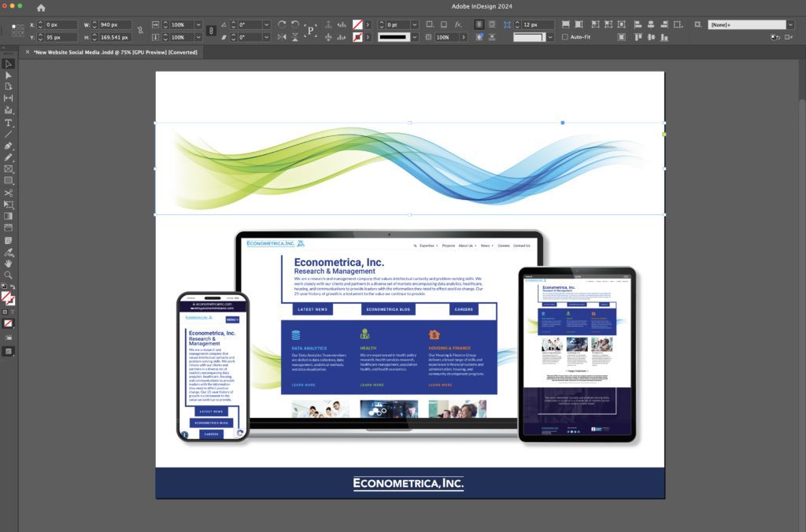The image size is (806, 532).
Task: Switch to New Website Social Media document tab
Action: point(115,52)
